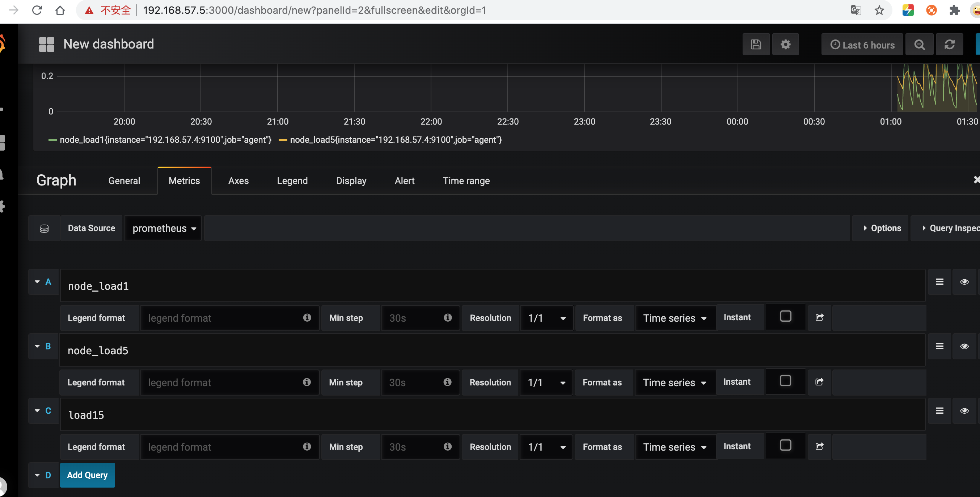Go to the Legend tab
The height and width of the screenshot is (497, 980).
pyautogui.click(x=292, y=181)
